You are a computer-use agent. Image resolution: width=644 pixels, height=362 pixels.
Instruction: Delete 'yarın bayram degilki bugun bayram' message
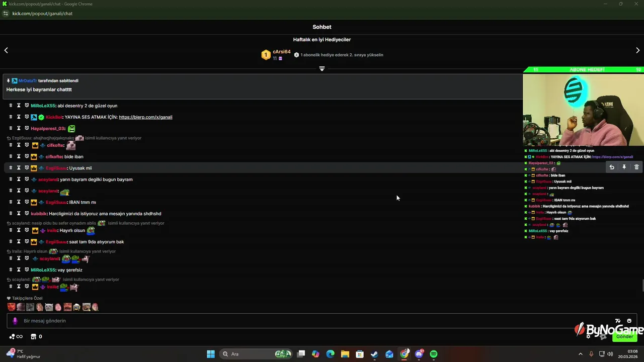coord(11,179)
